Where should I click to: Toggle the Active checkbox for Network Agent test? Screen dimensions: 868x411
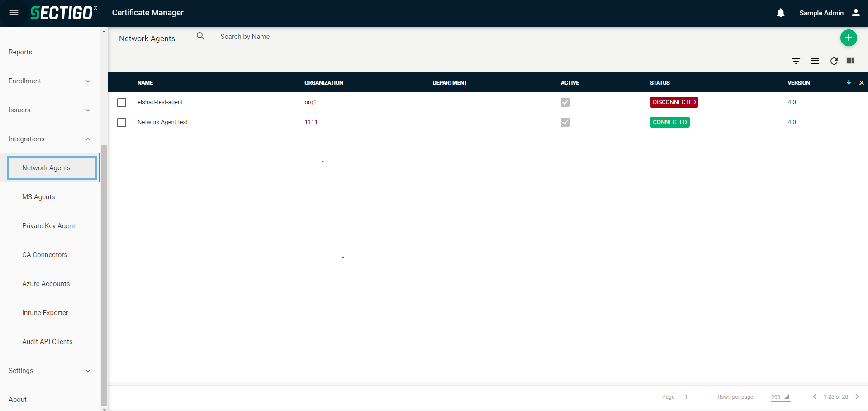(565, 122)
